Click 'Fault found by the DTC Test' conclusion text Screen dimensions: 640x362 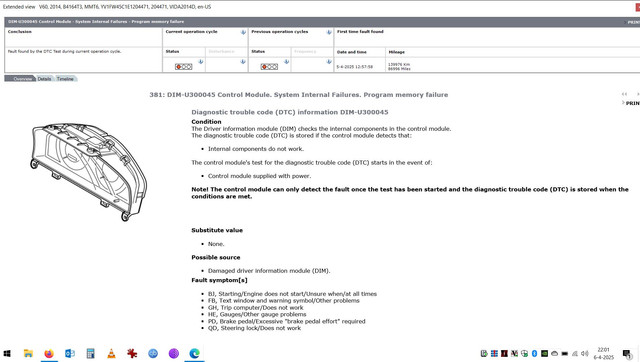tap(64, 51)
